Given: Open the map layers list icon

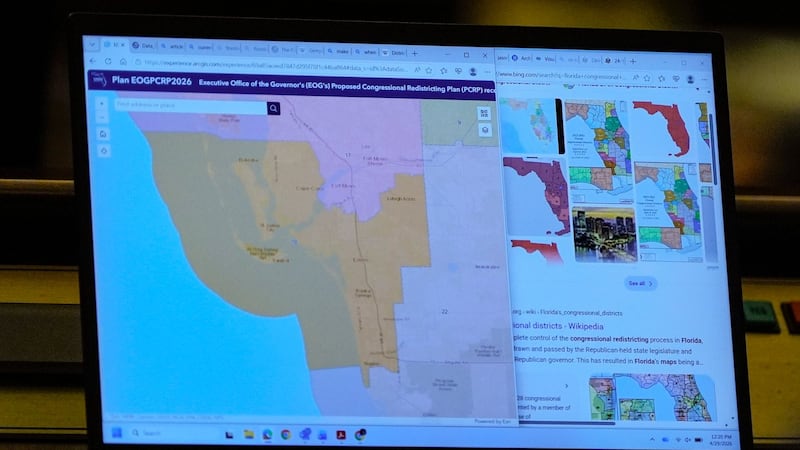Looking at the screenshot, I should click(485, 129).
